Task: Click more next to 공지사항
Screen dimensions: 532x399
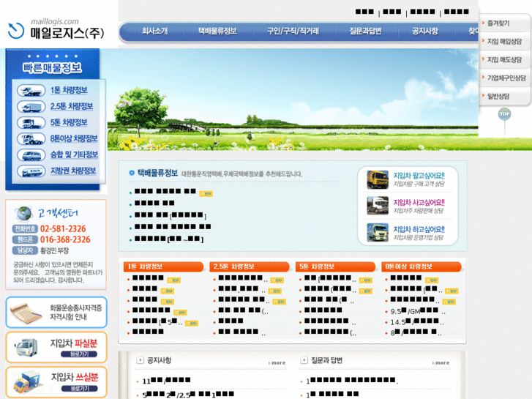Action: pyautogui.click(x=277, y=363)
